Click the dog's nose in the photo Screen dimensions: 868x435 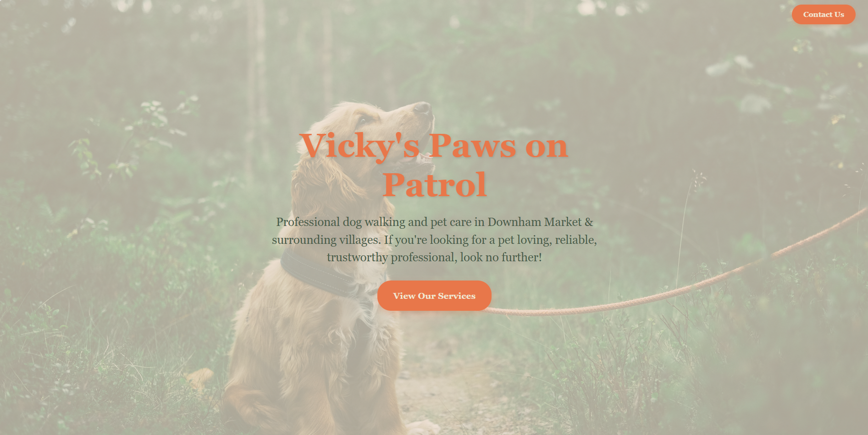point(422,108)
